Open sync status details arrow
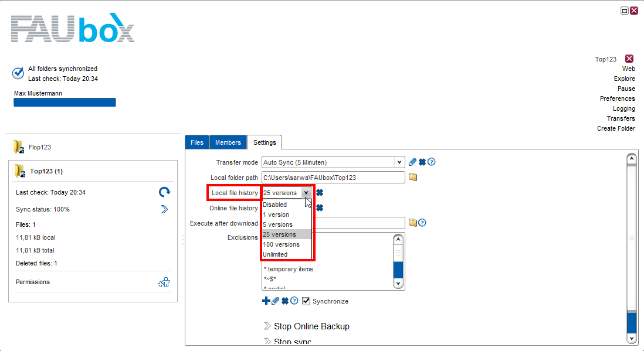 click(x=164, y=209)
